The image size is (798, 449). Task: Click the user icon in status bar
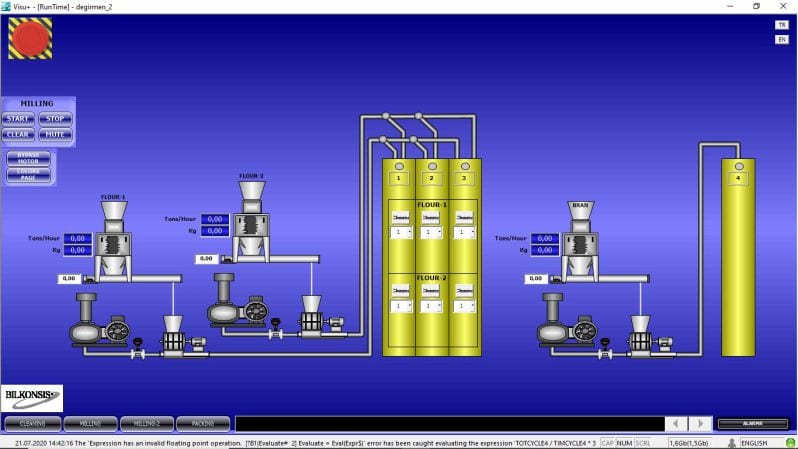[732, 443]
